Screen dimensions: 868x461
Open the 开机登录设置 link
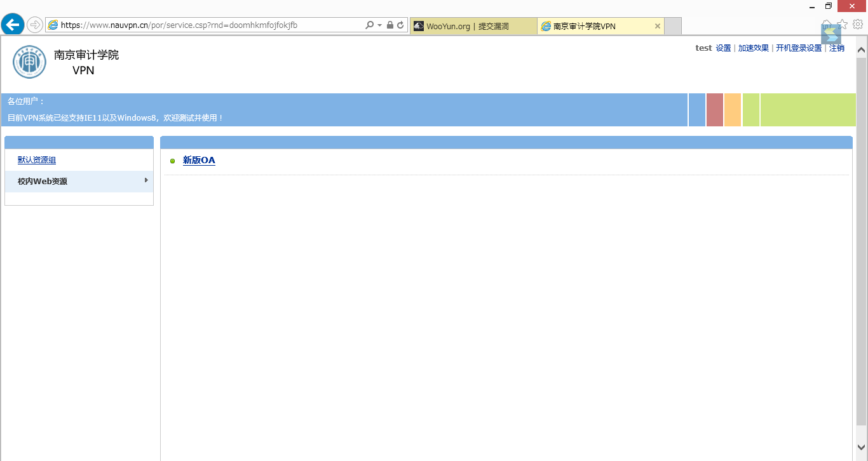click(799, 48)
